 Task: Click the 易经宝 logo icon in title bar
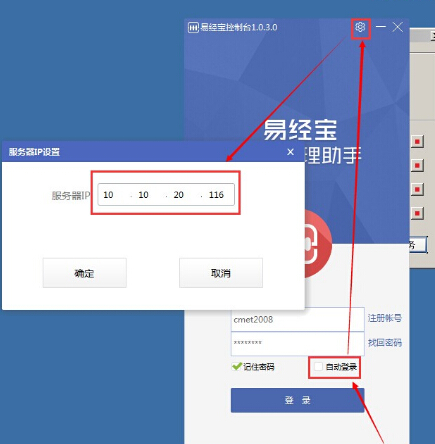coord(193,28)
